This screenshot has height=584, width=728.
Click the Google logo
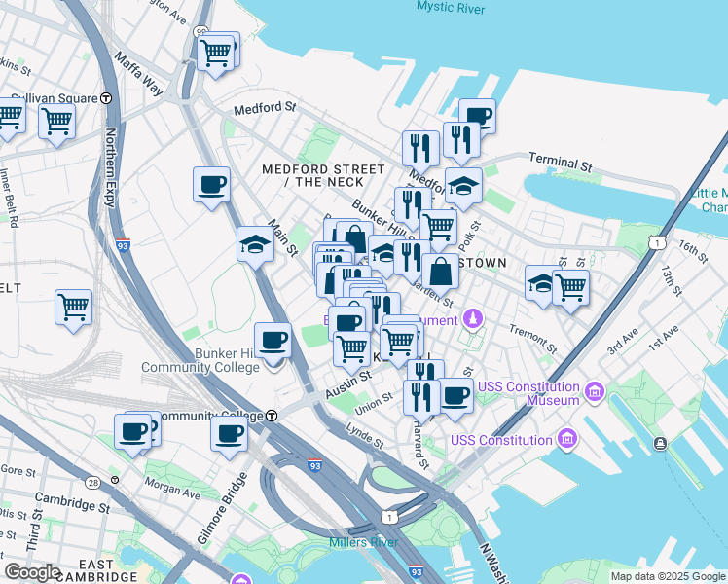pyautogui.click(x=32, y=572)
